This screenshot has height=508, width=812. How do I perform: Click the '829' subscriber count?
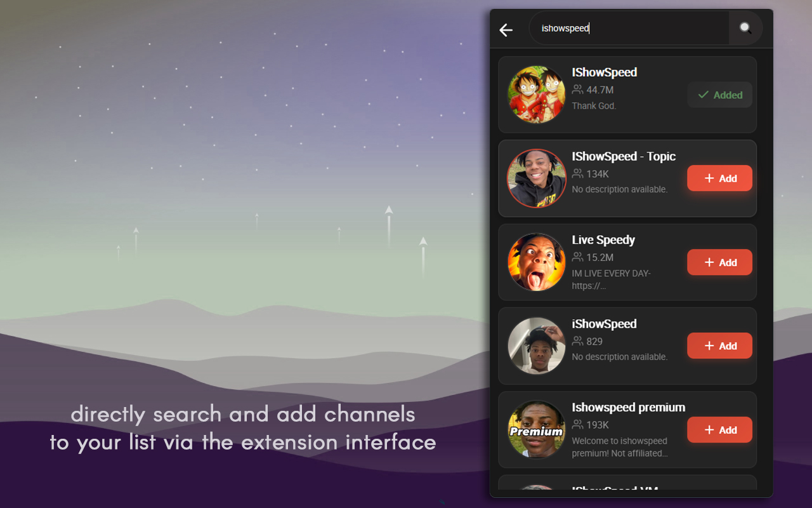coord(594,342)
